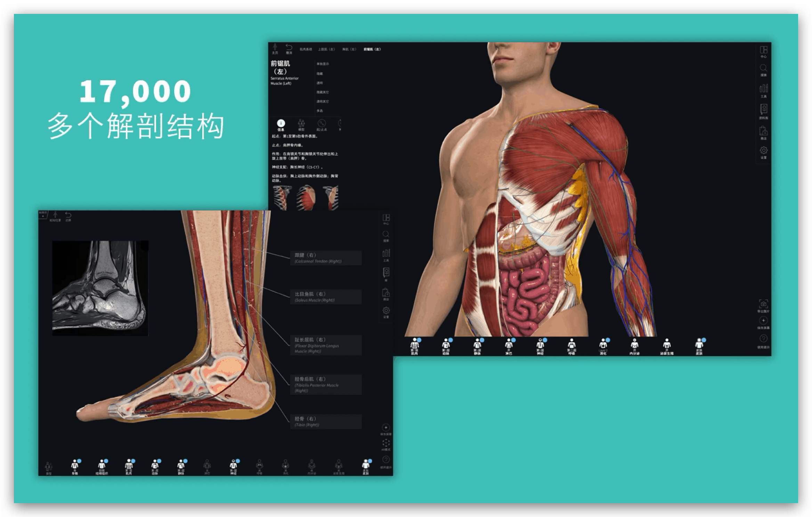The width and height of the screenshot is (812, 517).
Task: Click export image camera icon in torso window
Action: 763,306
